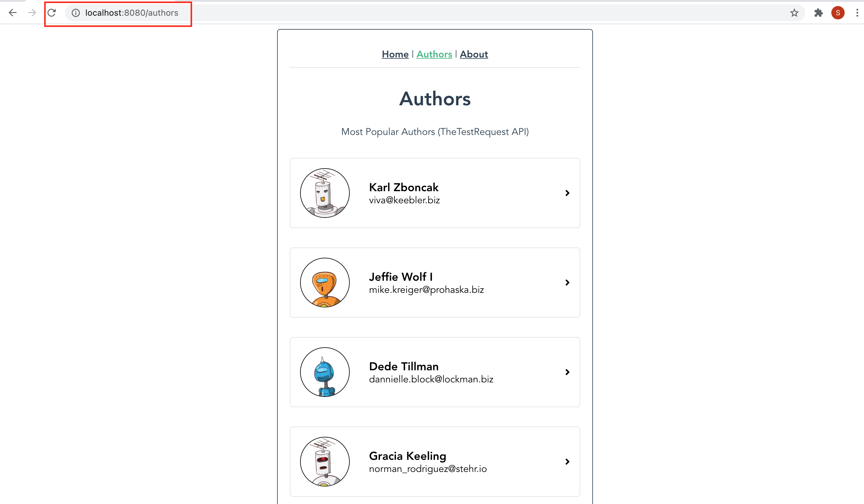Open Chrome three-dot menu
The image size is (864, 504).
coord(857,13)
